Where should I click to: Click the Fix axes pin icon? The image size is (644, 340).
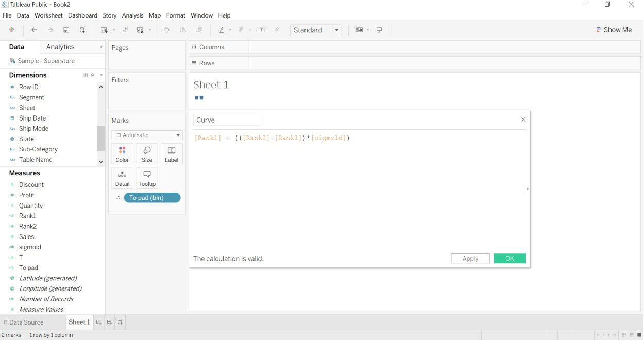point(277,30)
